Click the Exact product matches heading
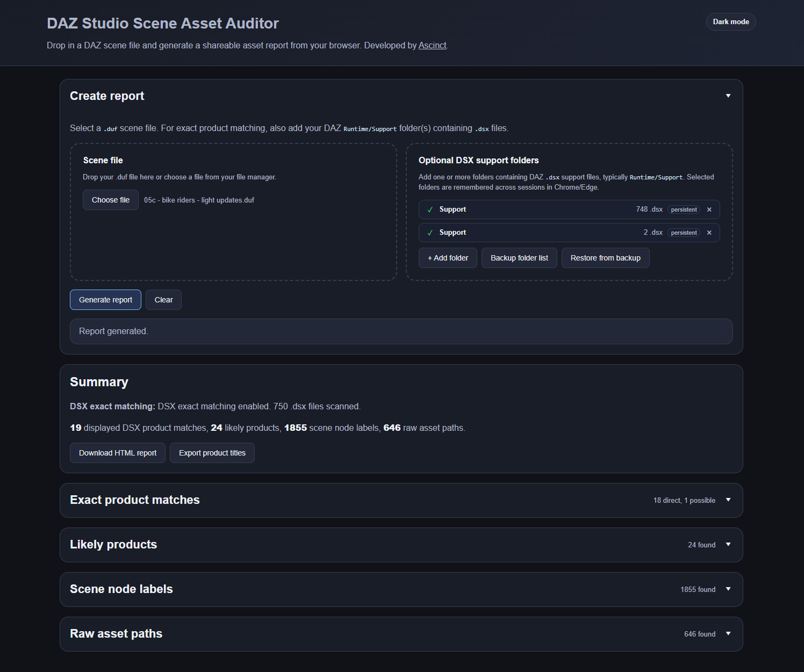This screenshot has width=804, height=672. 135,500
